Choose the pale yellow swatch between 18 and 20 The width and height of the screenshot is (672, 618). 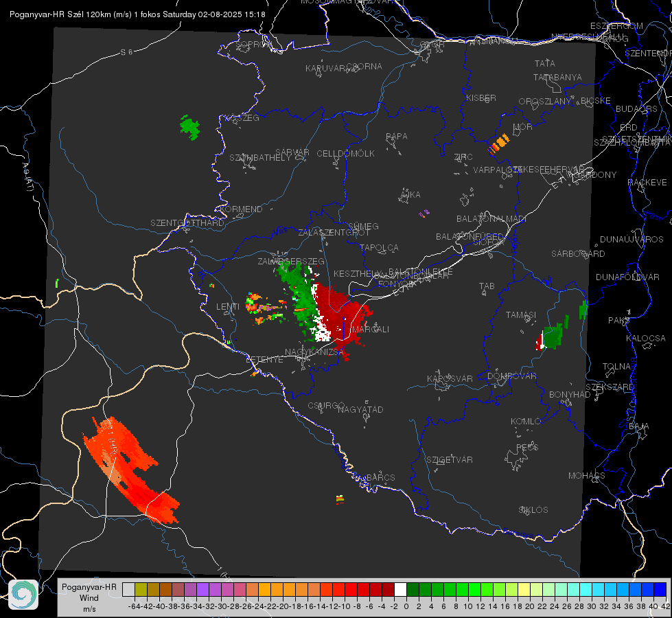tap(524, 590)
